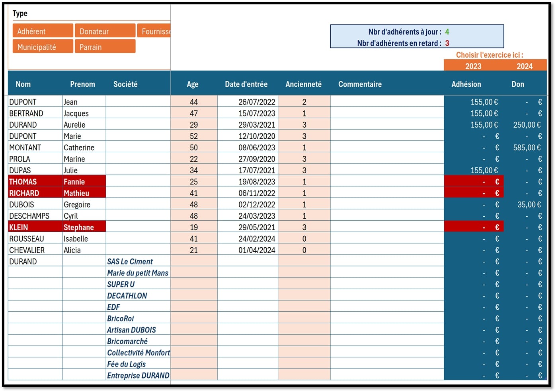Select the red THOMAS name cell
The width and height of the screenshot is (556, 392).
[x=35, y=182]
